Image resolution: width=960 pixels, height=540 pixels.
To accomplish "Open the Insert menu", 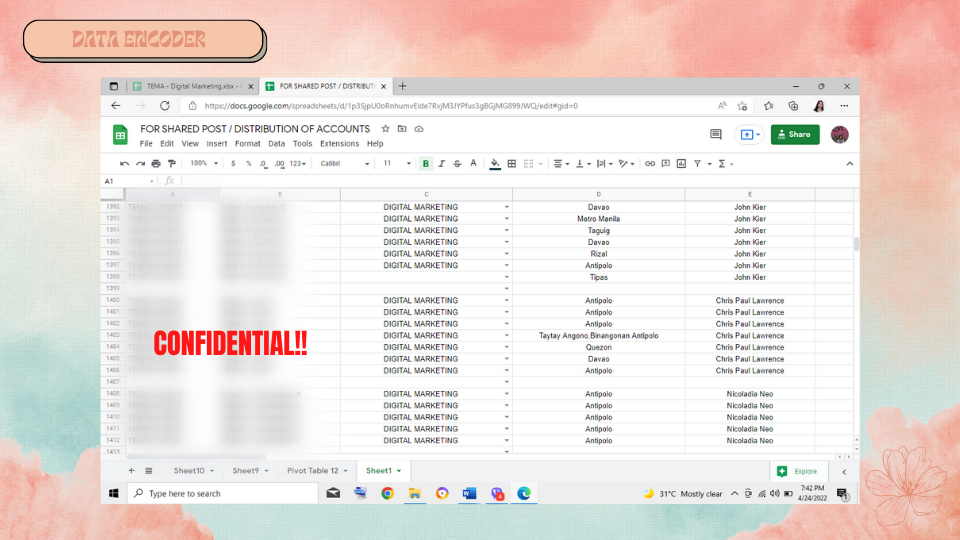I will point(217,143).
